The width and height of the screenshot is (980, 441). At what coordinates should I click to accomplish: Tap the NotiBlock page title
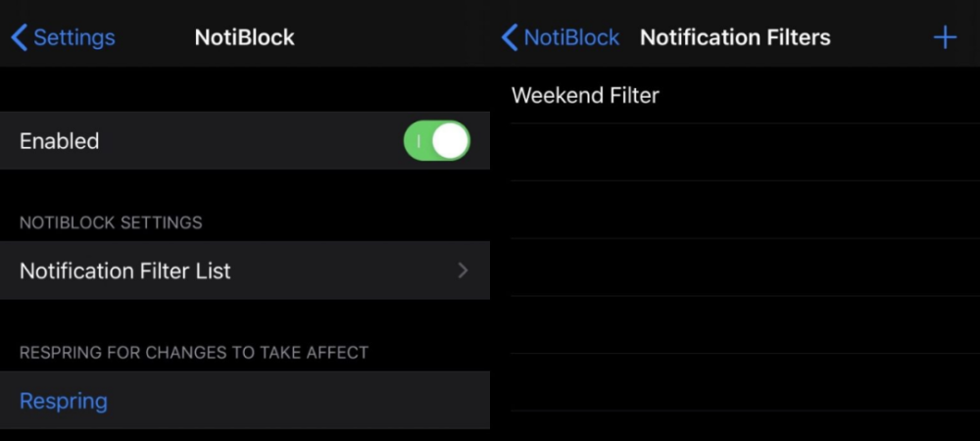[244, 37]
